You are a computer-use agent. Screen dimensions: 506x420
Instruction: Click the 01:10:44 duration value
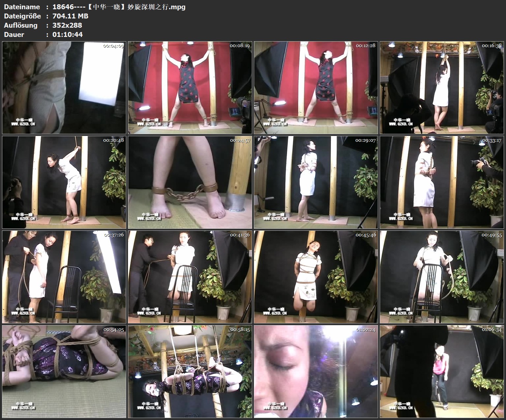68,35
